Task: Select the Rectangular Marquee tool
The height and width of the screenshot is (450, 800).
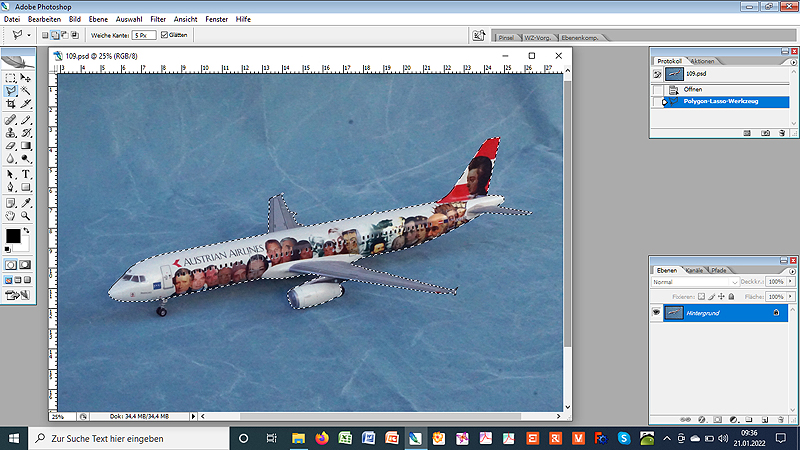Action: coord(11,78)
